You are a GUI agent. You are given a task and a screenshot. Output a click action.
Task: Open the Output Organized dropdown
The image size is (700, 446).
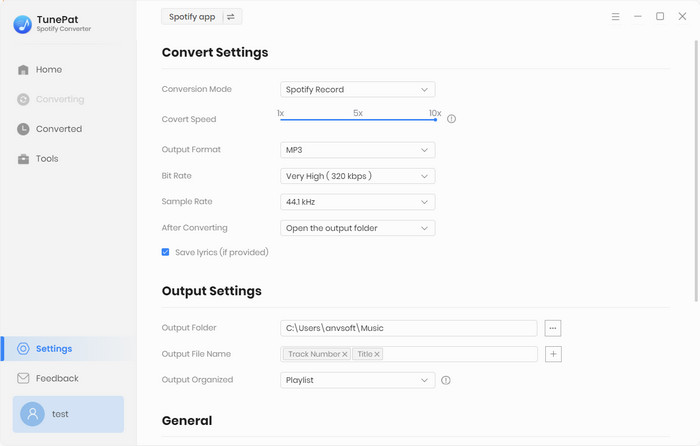click(x=358, y=380)
